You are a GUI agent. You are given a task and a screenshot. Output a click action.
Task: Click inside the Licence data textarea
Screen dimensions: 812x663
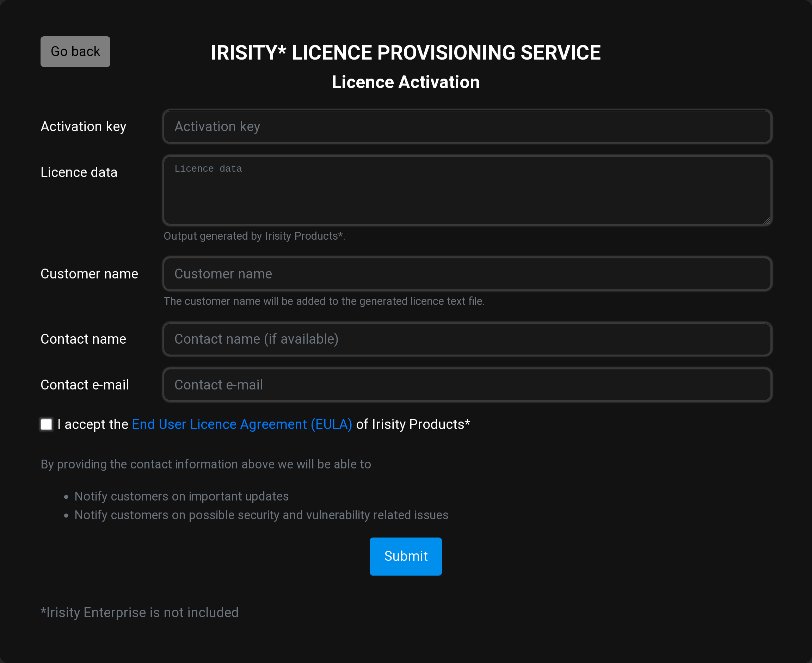tap(467, 190)
